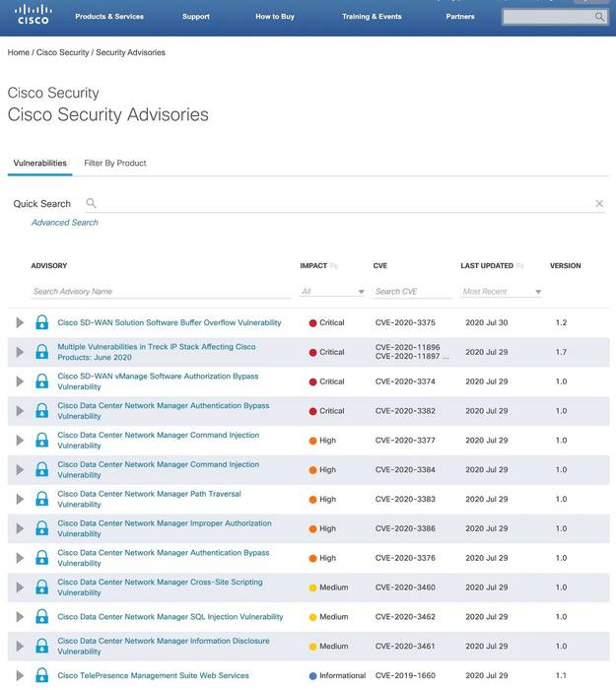Click the Quick Search text field

(x=345, y=203)
